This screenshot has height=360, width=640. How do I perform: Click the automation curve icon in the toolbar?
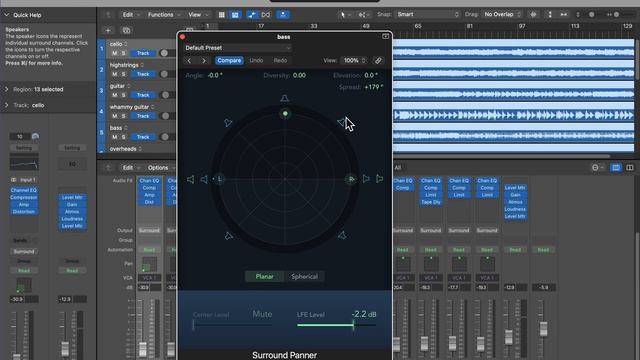251,15
